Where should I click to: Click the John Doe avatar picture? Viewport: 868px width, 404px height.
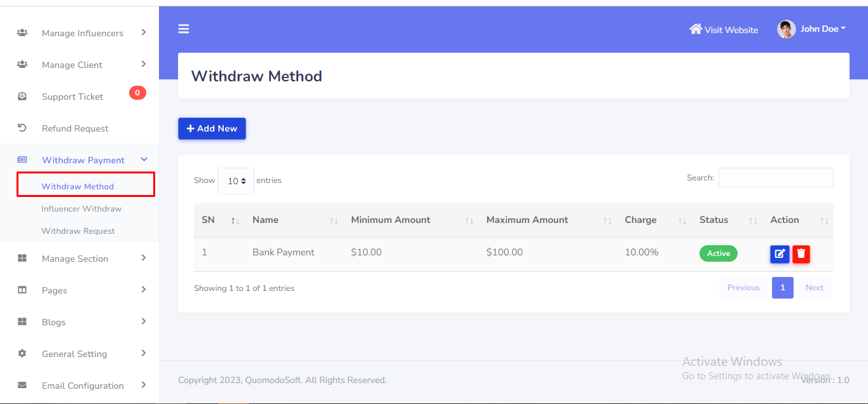click(786, 29)
